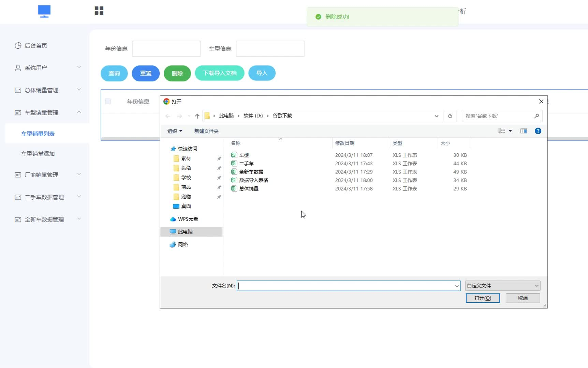Click the blue monitor logo icon
The width and height of the screenshot is (588, 368).
[x=44, y=11]
